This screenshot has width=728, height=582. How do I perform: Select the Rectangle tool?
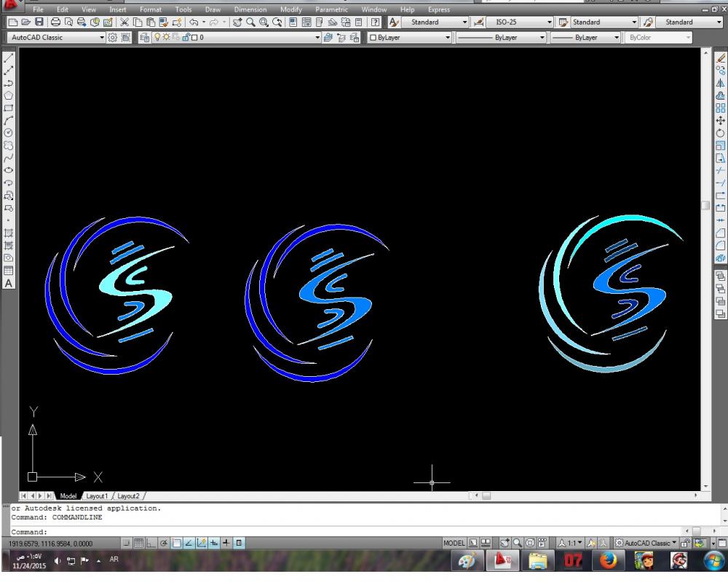(8, 108)
